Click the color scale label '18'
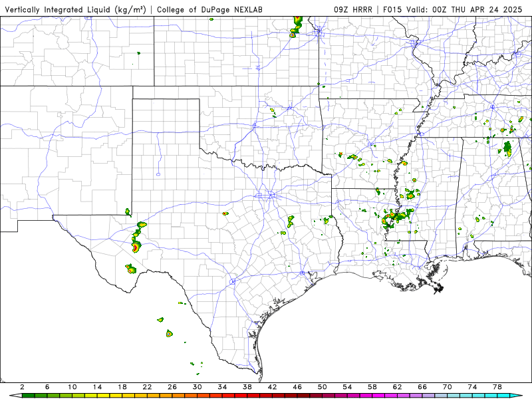Screen dimensions: 532x399 coord(122,387)
